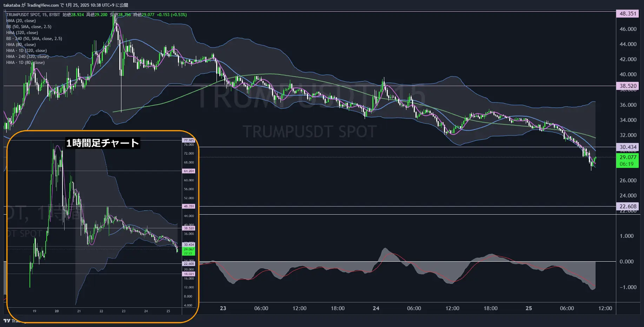Click date 24 on the main time axis
The width and height of the screenshot is (644, 327).
376,308
